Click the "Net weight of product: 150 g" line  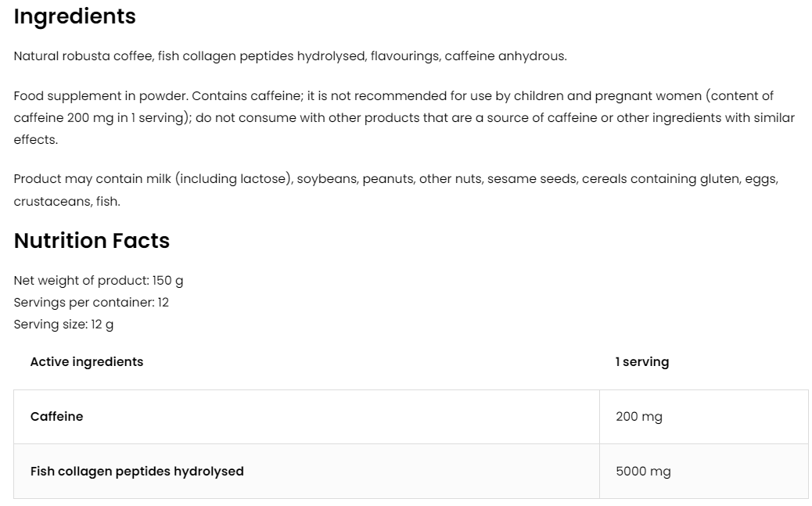[x=99, y=280]
